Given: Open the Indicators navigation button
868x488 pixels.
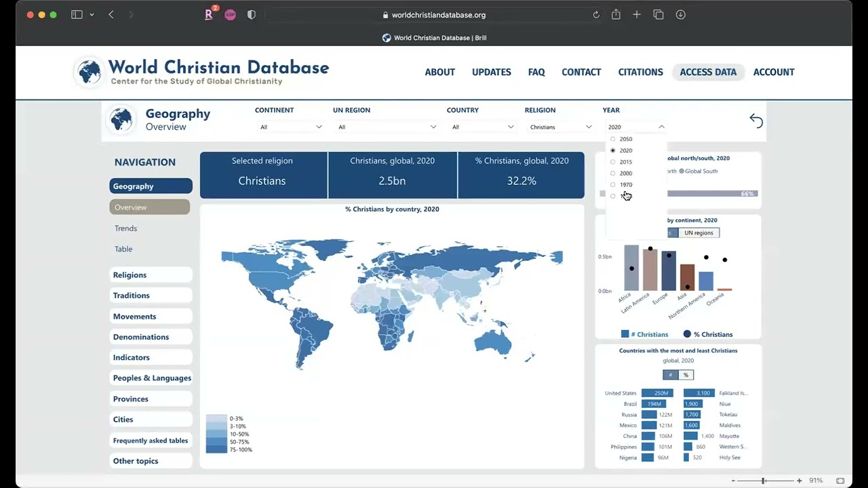Looking at the screenshot, I should coord(151,357).
